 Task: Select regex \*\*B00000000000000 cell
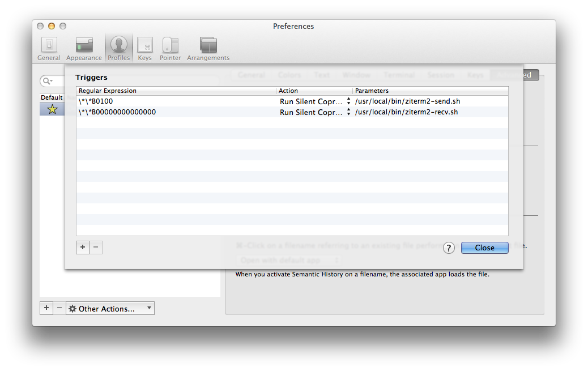click(176, 112)
